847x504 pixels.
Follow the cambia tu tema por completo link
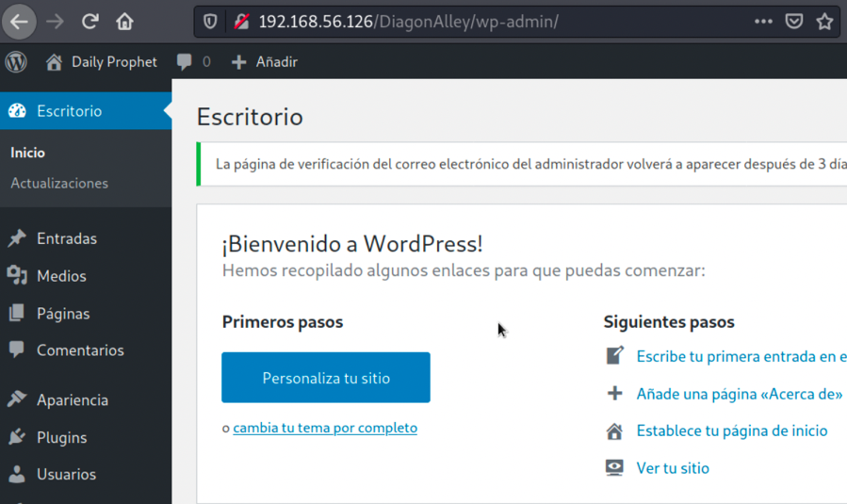pyautogui.click(x=325, y=428)
